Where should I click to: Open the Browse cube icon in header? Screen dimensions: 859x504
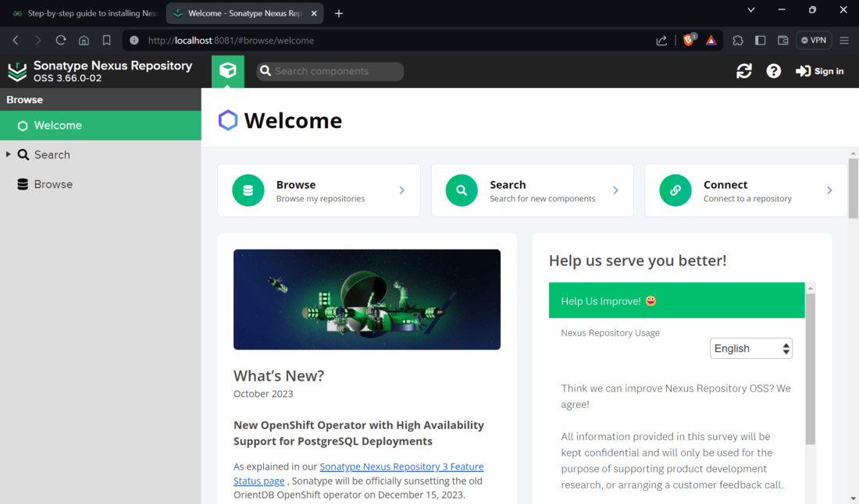228,70
